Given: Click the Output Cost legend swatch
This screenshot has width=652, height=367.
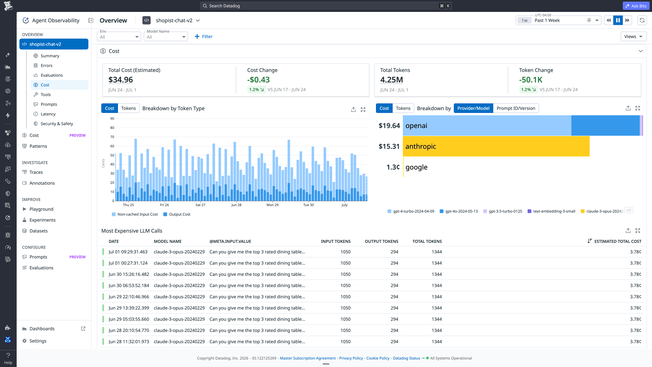Looking at the screenshot, I should (165, 214).
